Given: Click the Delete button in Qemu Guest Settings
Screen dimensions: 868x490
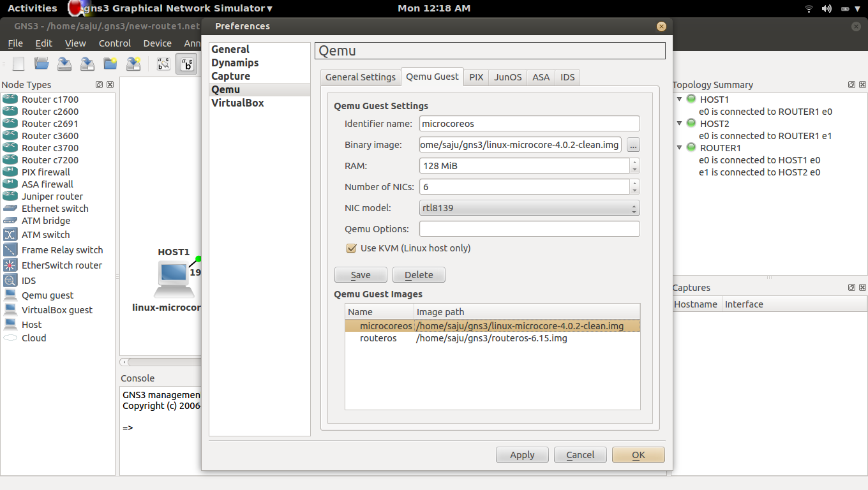Looking at the screenshot, I should (x=419, y=275).
